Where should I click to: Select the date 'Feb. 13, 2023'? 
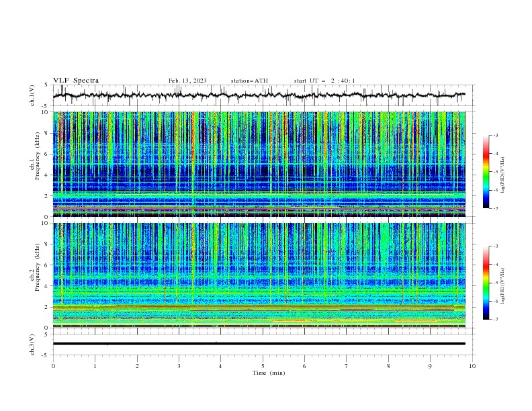(x=187, y=81)
